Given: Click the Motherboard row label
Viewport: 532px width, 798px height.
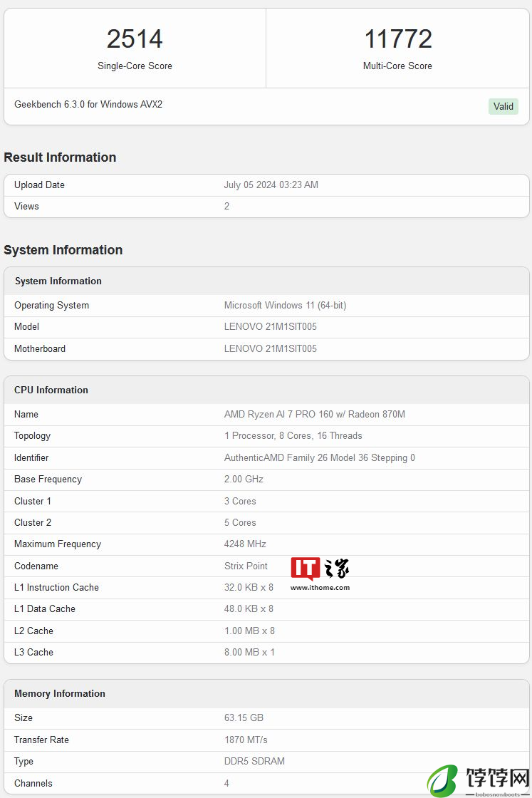Looking at the screenshot, I should tap(40, 348).
